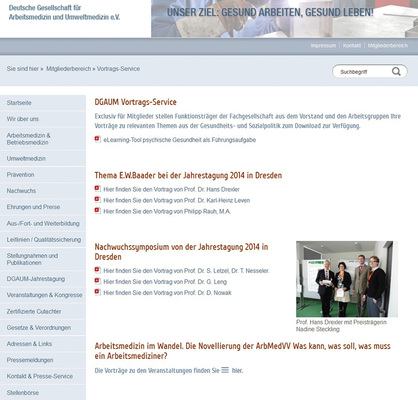Go to Stellenbörse in the sidebar

pos(43,393)
